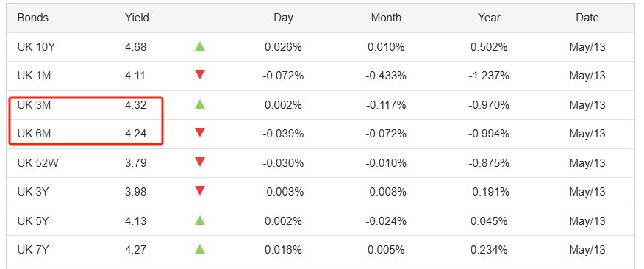Open the UK 6M bond link
This screenshot has height=269, width=644.
point(34,134)
